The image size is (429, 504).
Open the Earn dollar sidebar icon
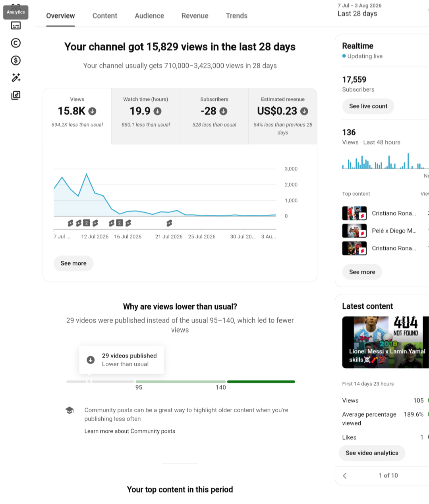click(16, 60)
